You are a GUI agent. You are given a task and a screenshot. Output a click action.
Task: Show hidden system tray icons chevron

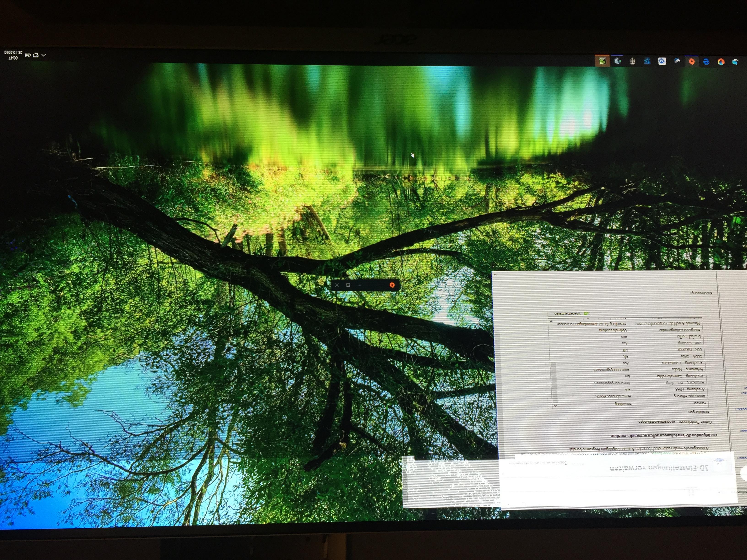pos(43,55)
